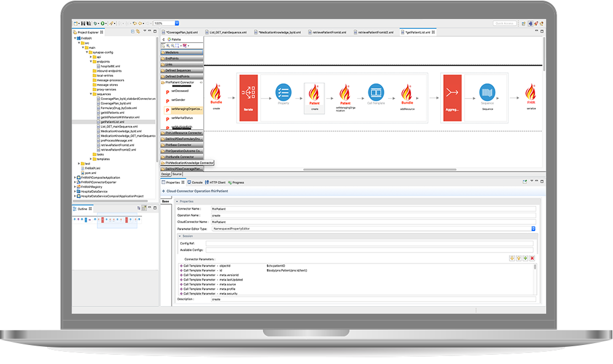613x364 pixels.
Task: Click the green Run toolbar icon
Action: pos(102,23)
